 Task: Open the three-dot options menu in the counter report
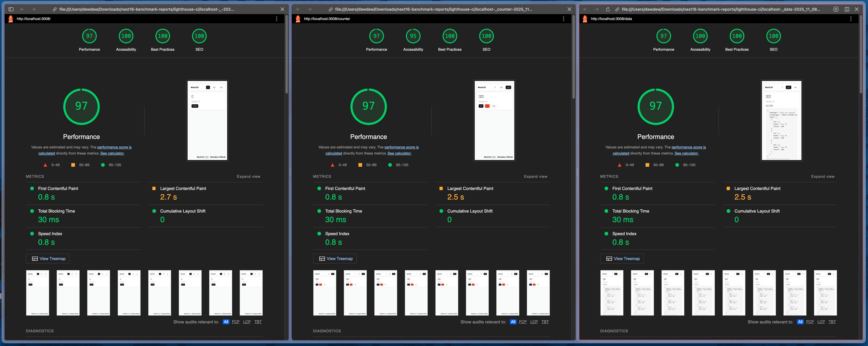564,19
